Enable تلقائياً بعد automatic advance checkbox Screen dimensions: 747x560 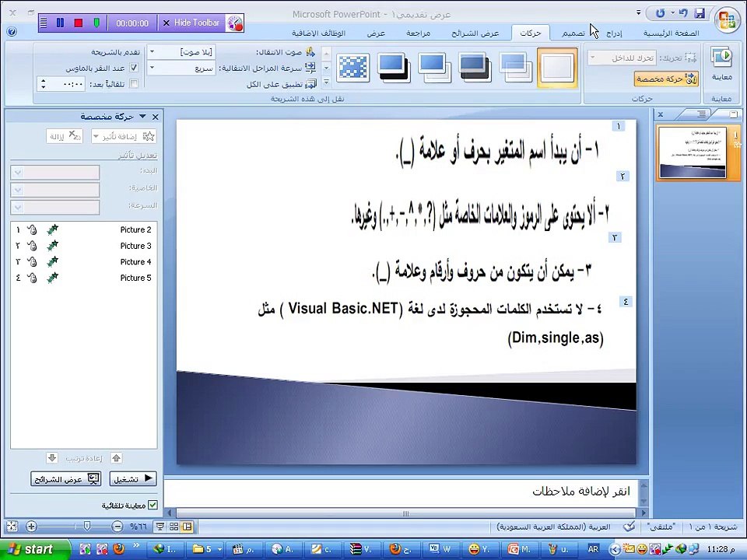tap(134, 84)
